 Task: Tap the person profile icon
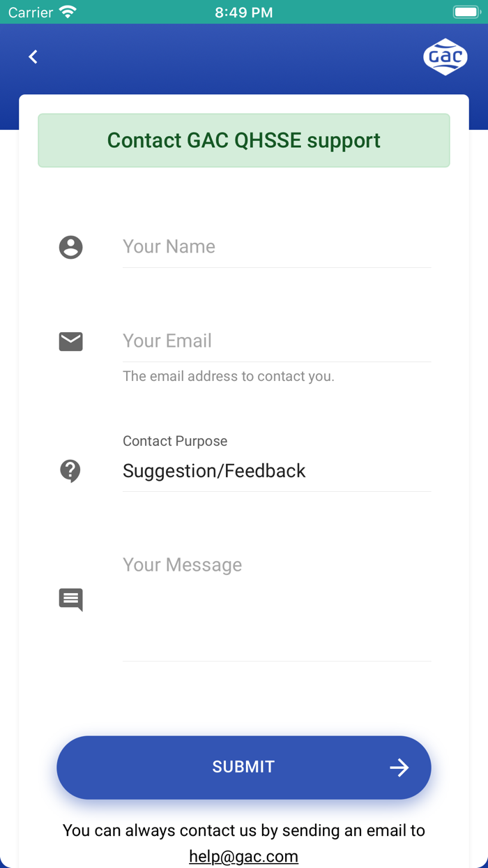point(70,247)
